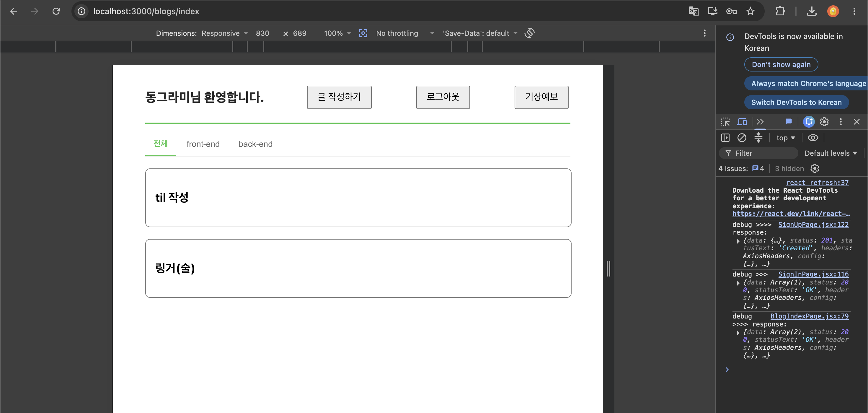This screenshot has height=413, width=868.
Task: Open the 'Save-Data': default dropdown
Action: (x=480, y=33)
